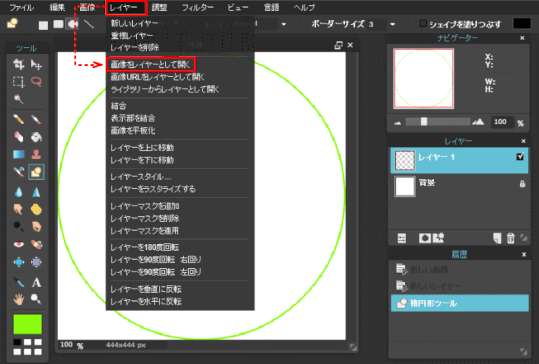Select the Magic Wand tool
The height and width of the screenshot is (364, 539).
(x=19, y=99)
